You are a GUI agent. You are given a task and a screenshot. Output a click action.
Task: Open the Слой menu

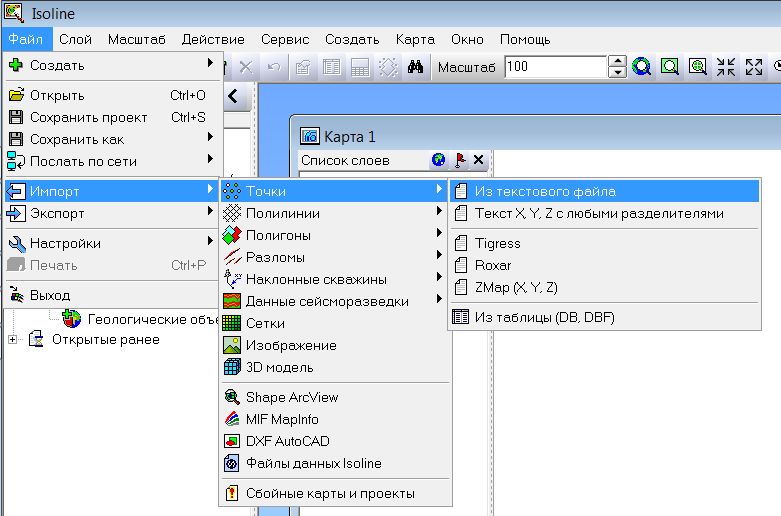pyautogui.click(x=75, y=39)
